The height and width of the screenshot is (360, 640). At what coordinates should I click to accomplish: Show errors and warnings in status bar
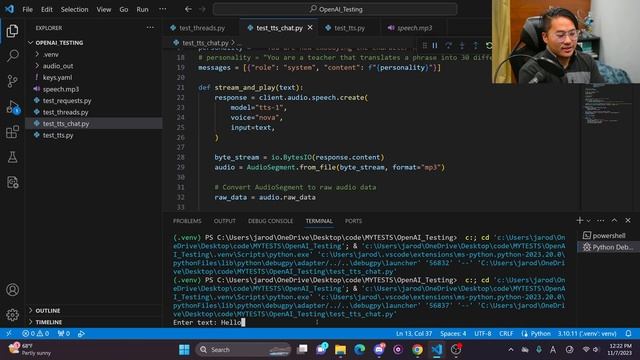[36, 333]
